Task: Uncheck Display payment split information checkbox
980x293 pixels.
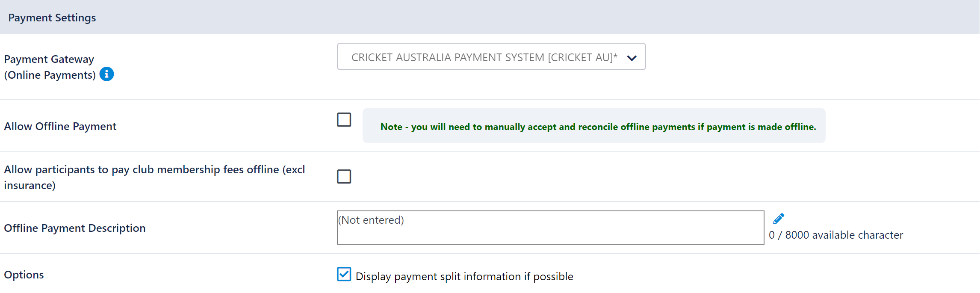Action: 344,274
